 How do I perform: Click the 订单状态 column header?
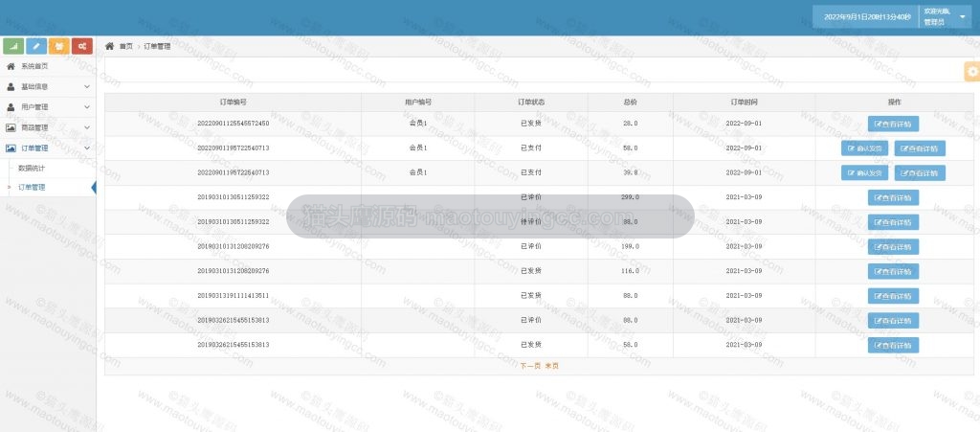click(x=530, y=102)
